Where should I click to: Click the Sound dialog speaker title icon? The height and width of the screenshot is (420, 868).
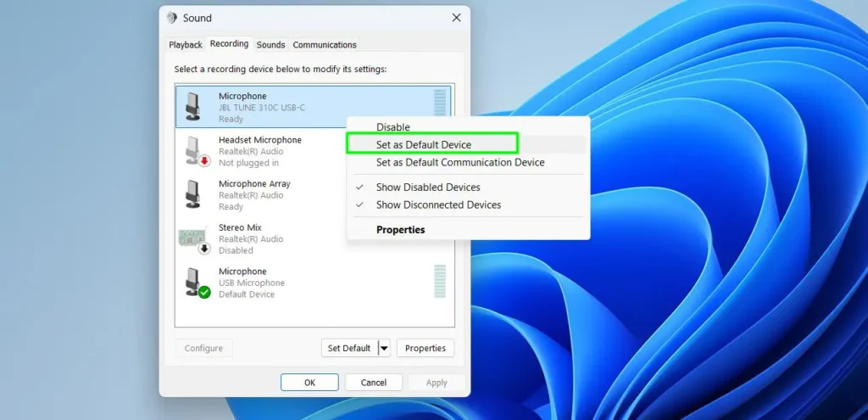click(x=172, y=18)
